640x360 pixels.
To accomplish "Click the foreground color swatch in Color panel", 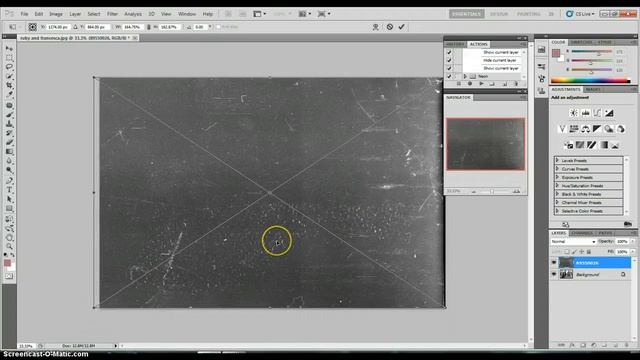I will tap(556, 53).
